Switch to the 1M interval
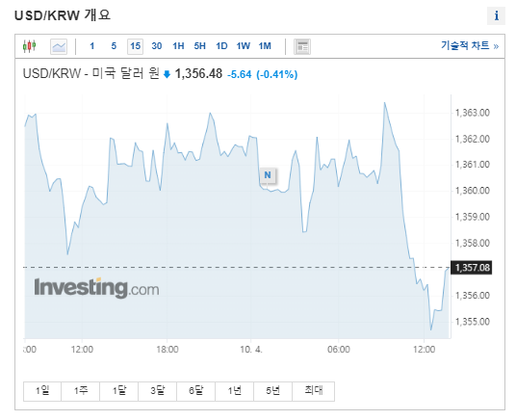Screen dimensions: 516x420 265,46
